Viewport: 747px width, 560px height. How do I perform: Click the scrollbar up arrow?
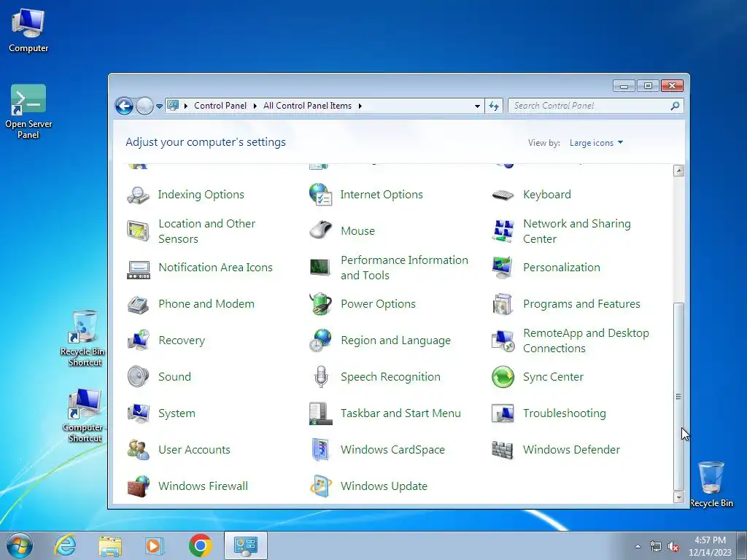tap(679, 171)
